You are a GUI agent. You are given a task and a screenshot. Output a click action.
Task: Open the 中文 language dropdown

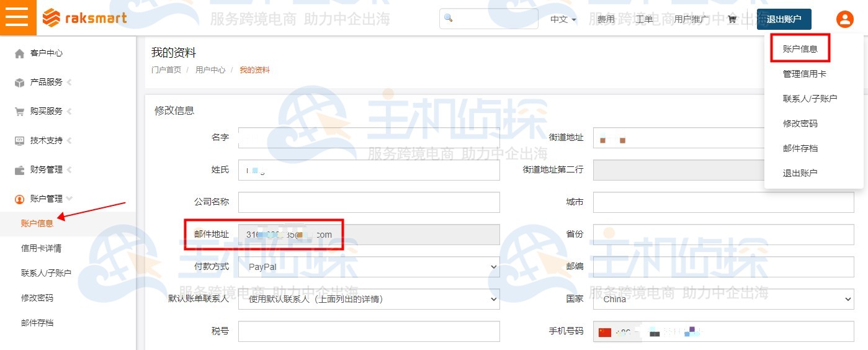point(563,19)
